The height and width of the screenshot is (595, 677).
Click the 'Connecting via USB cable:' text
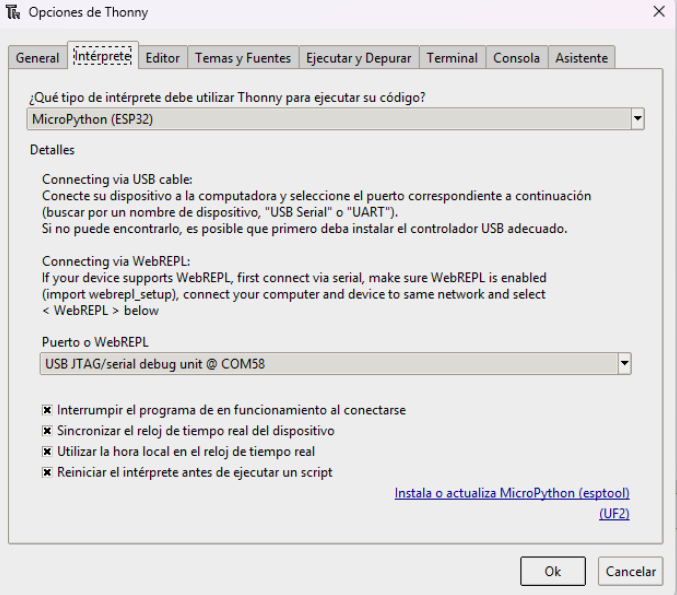117,179
